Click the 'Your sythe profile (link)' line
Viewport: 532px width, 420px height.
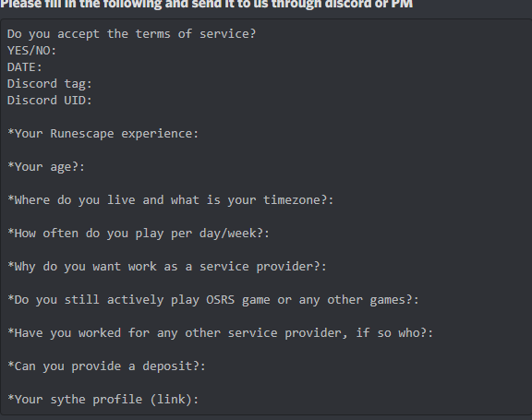tap(103, 400)
